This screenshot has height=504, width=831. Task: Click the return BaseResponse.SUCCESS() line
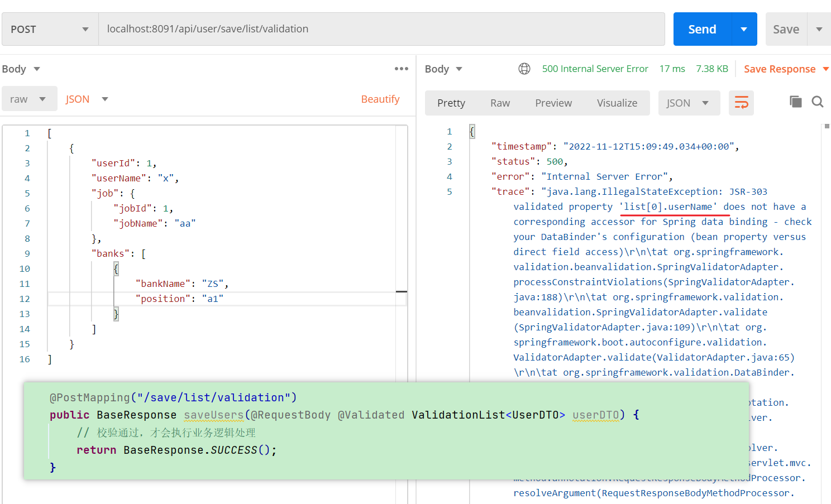point(176,450)
